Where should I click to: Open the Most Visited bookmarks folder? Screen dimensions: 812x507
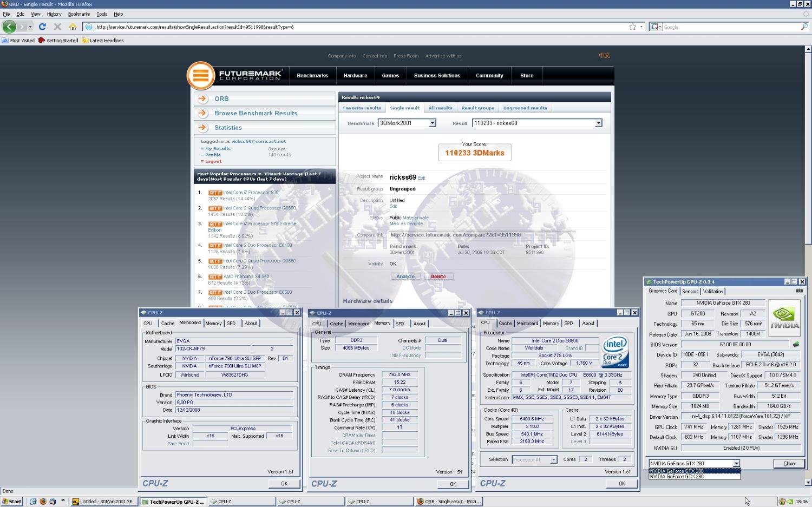point(18,41)
